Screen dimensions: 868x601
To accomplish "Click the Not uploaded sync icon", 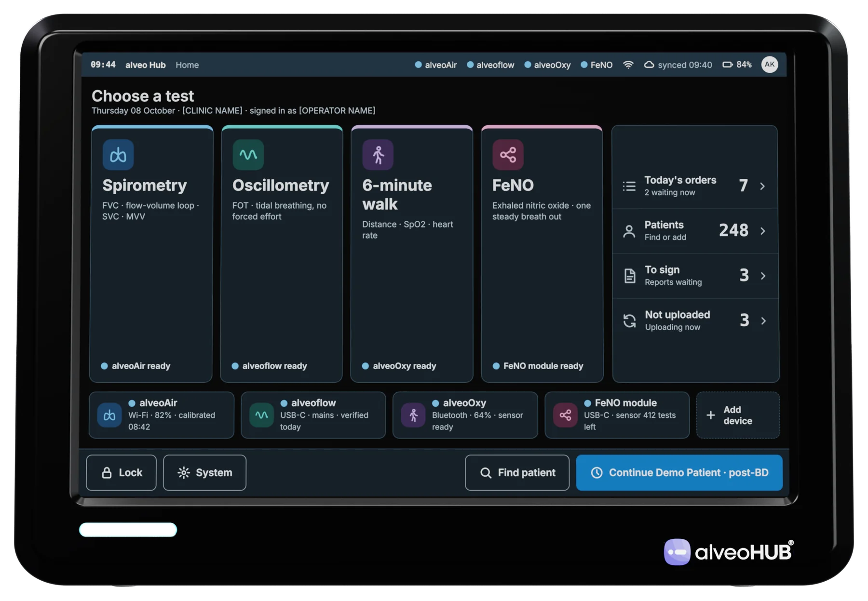I will (629, 321).
